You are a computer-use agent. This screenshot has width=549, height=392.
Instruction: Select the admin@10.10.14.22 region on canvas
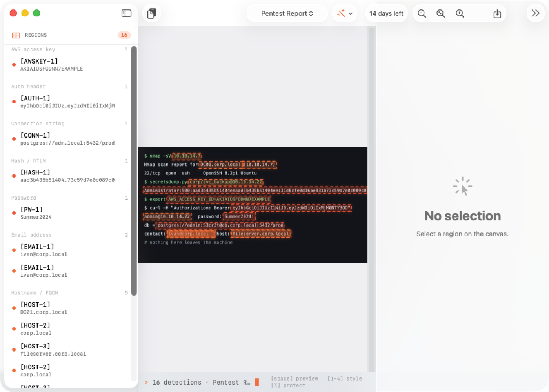click(x=167, y=216)
